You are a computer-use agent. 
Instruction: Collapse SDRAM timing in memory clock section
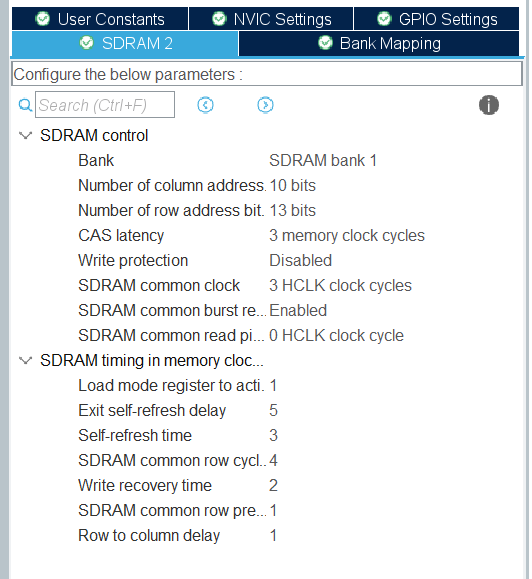25,360
